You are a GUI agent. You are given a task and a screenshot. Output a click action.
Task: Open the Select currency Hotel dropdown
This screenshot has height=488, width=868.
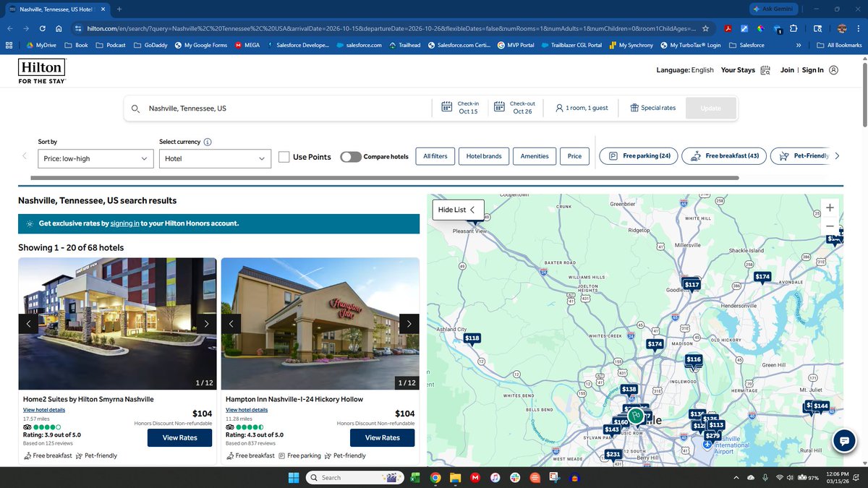click(x=215, y=158)
